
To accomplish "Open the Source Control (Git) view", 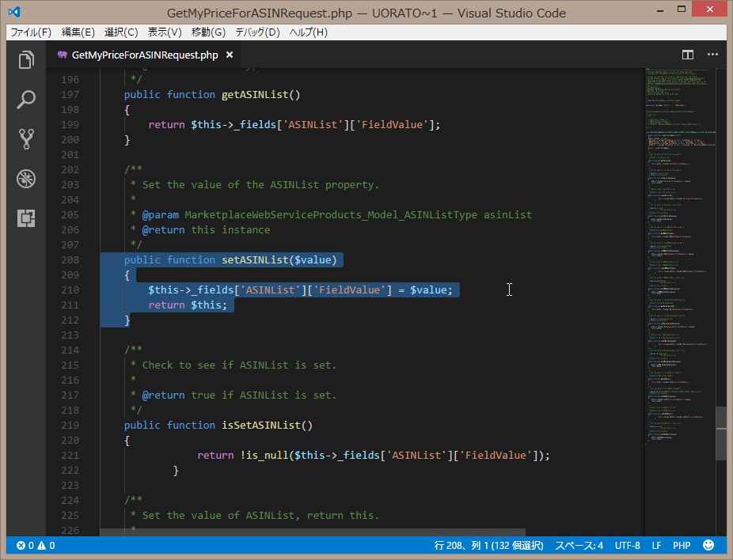I will pos(26,139).
